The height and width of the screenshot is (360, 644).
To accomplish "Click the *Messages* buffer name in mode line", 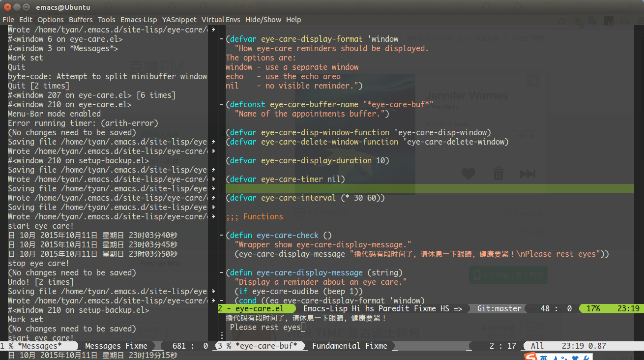I will 40,346.
